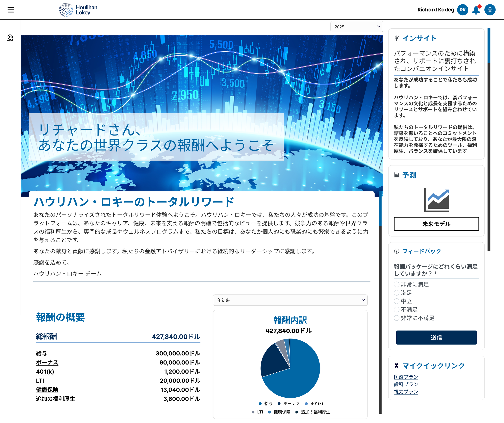504x423 pixels.
Task: Open the 2025 year dropdown
Action: (x=356, y=27)
